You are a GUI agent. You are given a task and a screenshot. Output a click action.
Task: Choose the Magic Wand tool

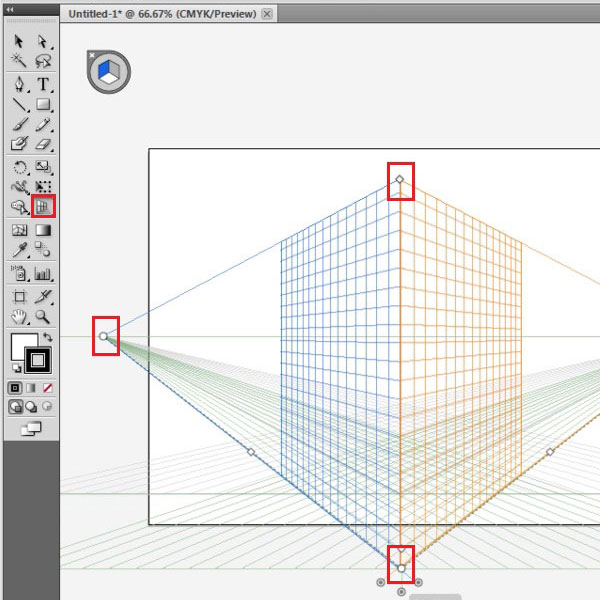[18, 60]
